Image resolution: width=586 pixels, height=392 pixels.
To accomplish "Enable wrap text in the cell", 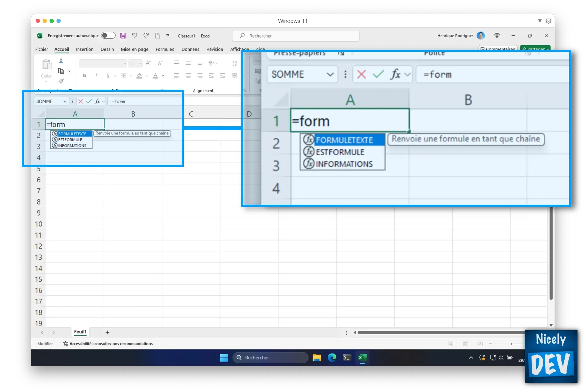I will (235, 63).
